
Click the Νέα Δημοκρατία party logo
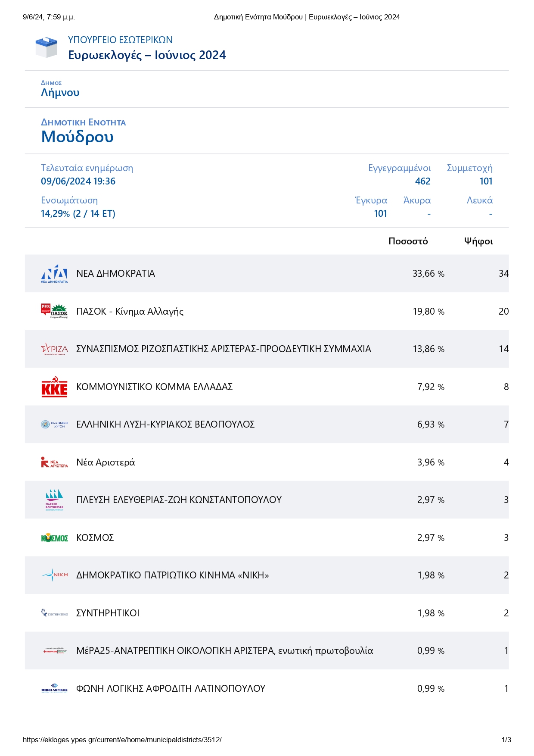[54, 274]
